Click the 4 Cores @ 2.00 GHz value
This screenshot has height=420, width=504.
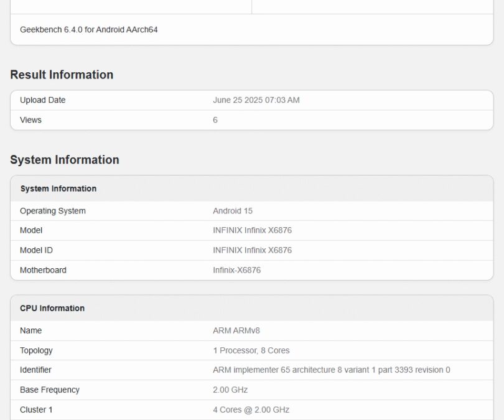pyautogui.click(x=251, y=410)
